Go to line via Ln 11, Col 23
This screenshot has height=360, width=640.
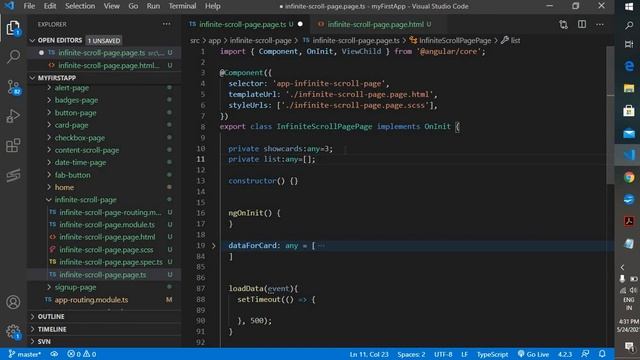point(369,354)
